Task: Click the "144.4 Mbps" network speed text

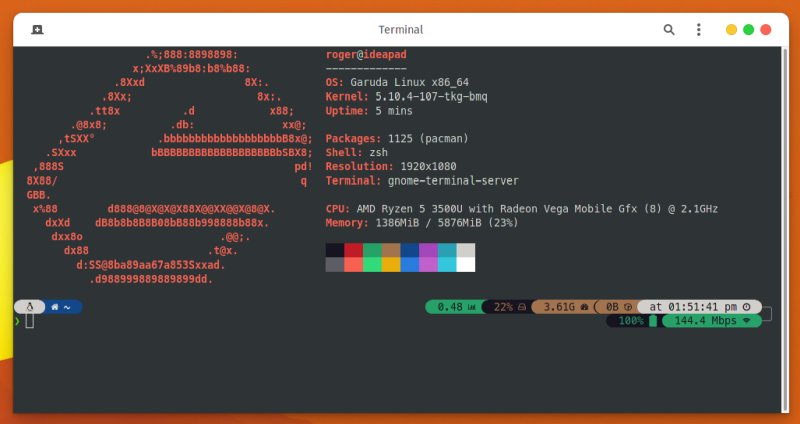Action: click(706, 321)
